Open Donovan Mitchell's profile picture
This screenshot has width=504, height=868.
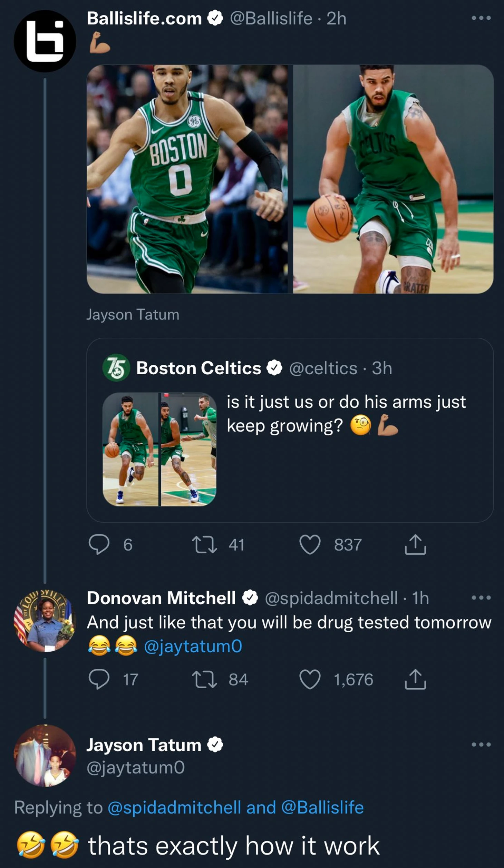pyautogui.click(x=45, y=621)
